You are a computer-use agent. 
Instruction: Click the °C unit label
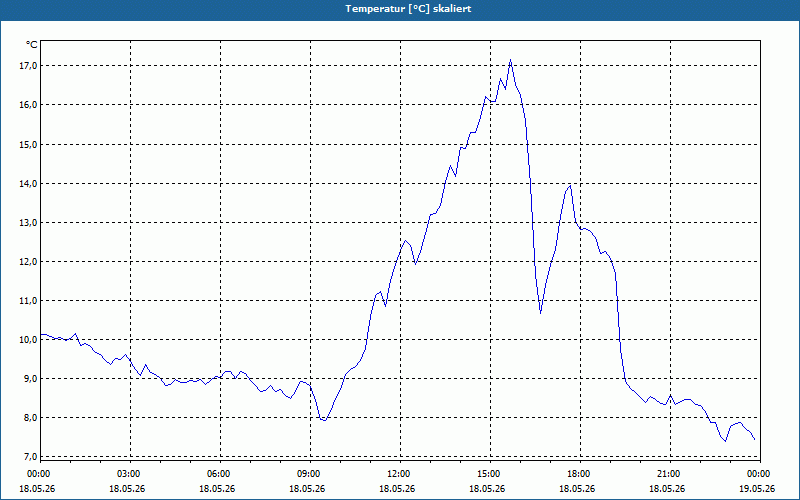click(x=32, y=45)
